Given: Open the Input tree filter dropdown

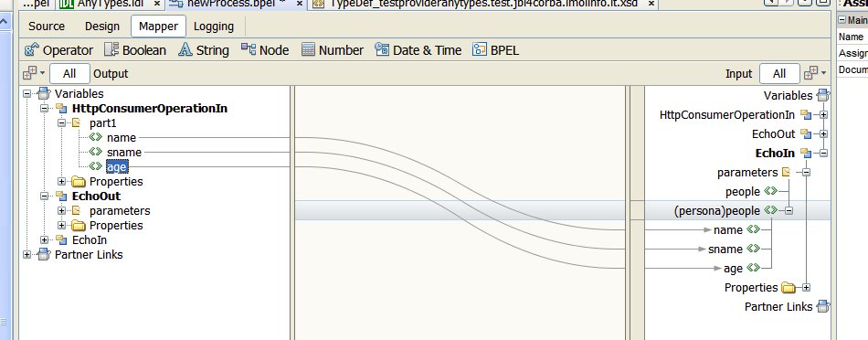Looking at the screenshot, I should tap(815, 73).
